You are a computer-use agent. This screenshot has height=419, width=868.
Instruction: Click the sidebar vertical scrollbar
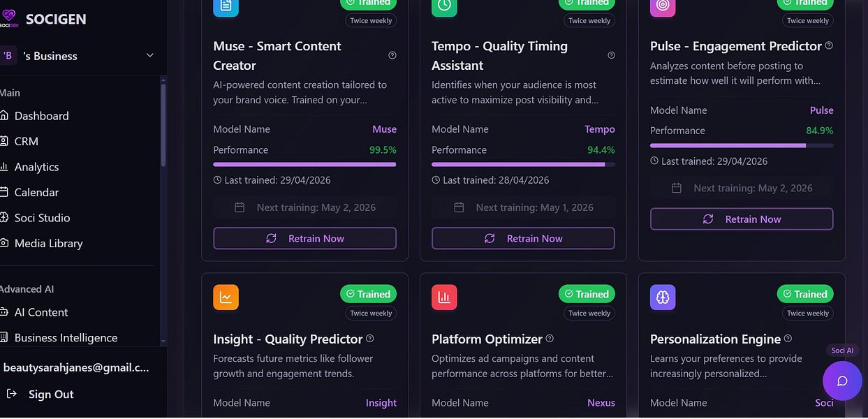[x=163, y=122]
